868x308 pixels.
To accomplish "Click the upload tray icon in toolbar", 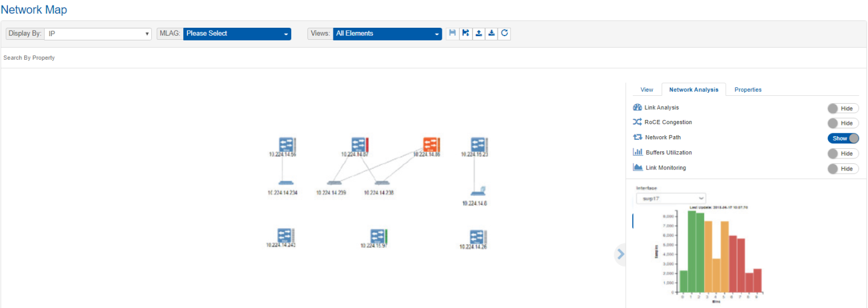I will (x=479, y=34).
